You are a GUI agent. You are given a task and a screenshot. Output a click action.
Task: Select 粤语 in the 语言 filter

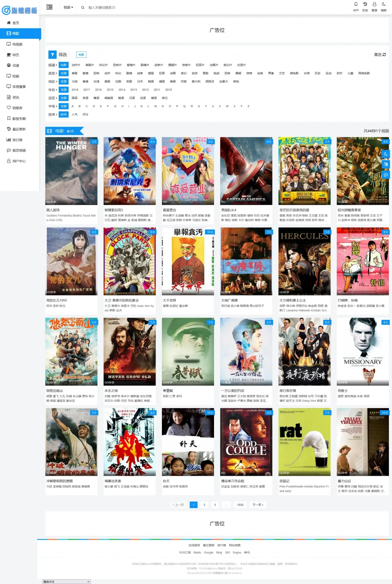click(x=96, y=98)
